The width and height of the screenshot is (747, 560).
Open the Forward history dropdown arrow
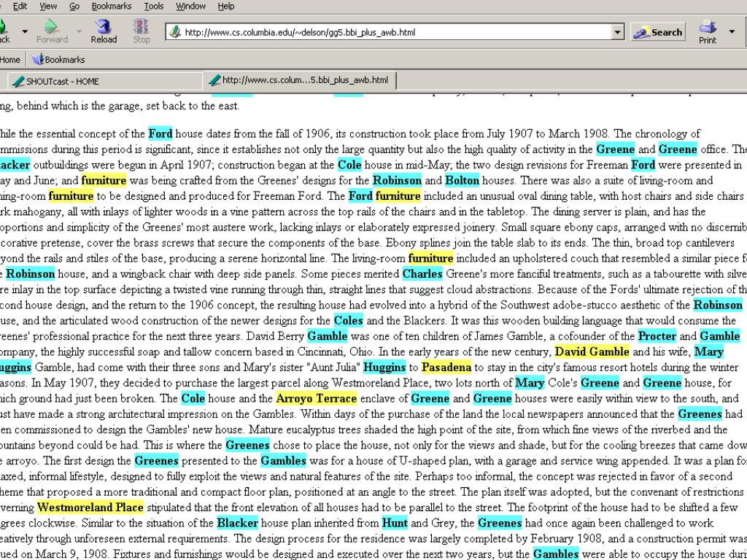click(x=79, y=32)
